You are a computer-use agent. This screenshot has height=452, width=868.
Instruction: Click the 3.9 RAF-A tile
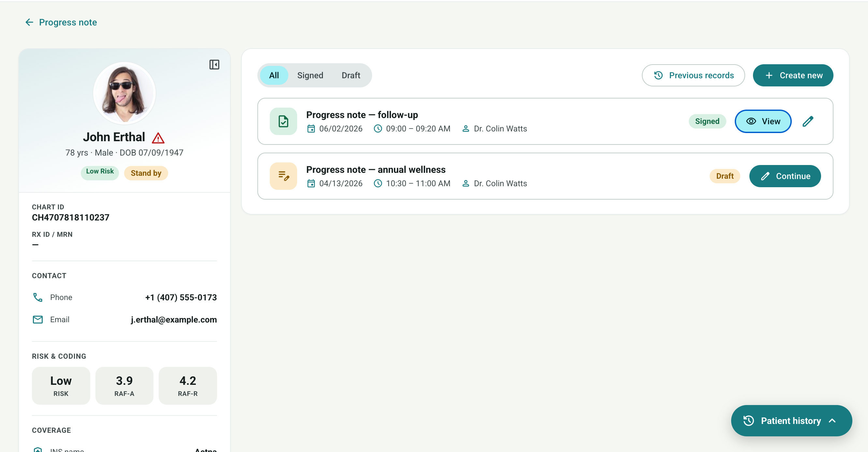[124, 385]
